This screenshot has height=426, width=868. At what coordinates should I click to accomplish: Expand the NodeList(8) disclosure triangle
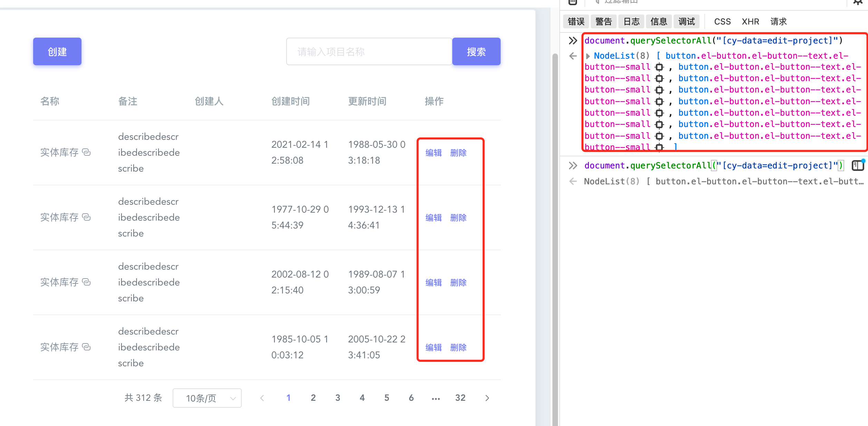588,56
